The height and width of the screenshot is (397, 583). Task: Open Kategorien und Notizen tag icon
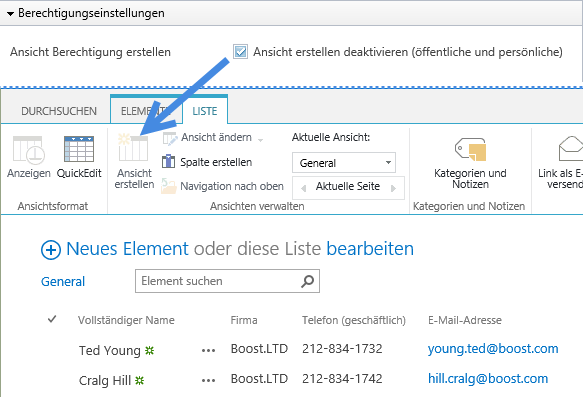pos(470,149)
